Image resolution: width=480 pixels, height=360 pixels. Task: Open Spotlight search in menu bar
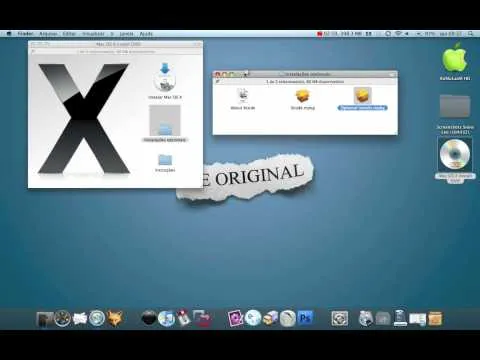tap(470, 34)
